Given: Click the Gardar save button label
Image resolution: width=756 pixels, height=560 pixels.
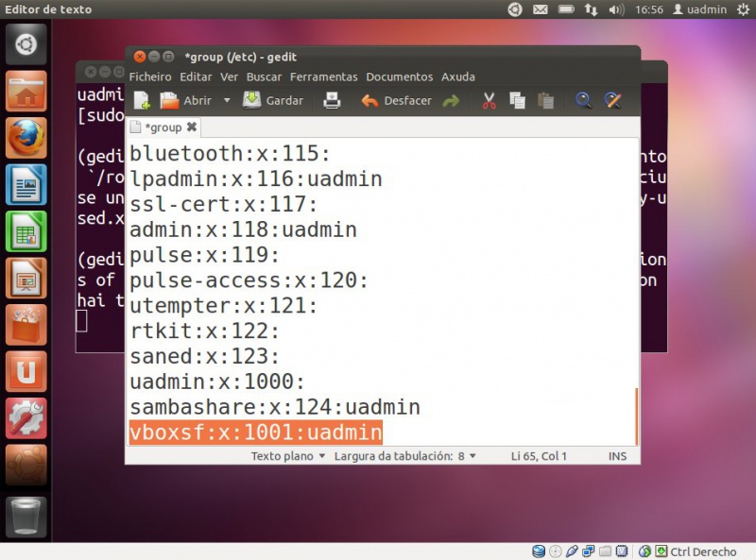Looking at the screenshot, I should 284,101.
